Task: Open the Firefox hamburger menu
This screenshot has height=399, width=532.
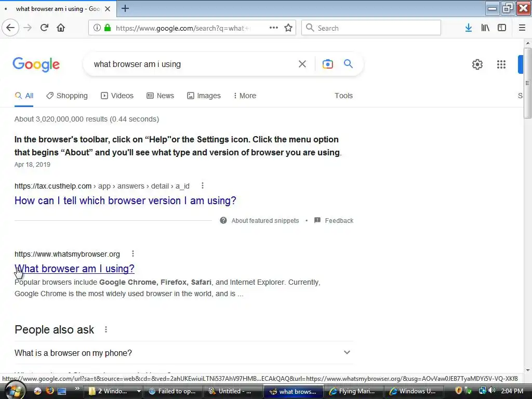Action: click(x=522, y=28)
